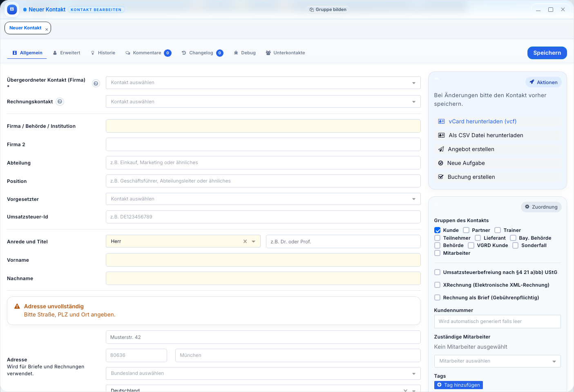Click the Tag hinzufügen button

pos(458,385)
